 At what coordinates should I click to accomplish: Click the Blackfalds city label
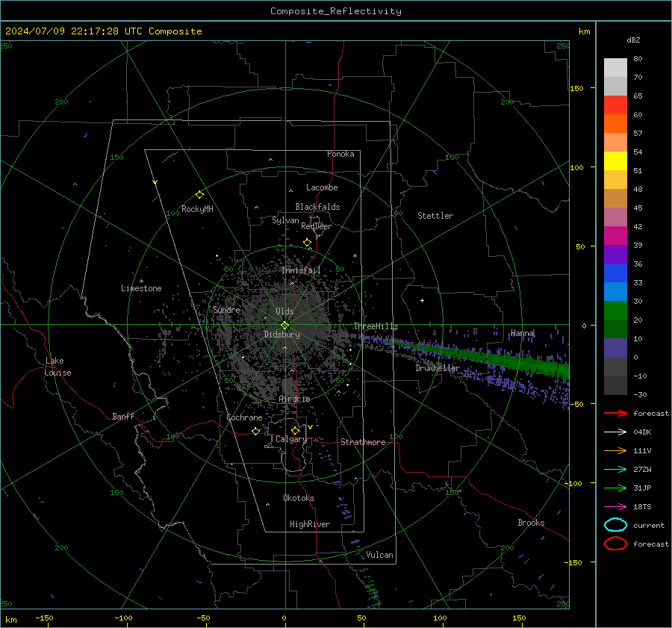[317, 207]
